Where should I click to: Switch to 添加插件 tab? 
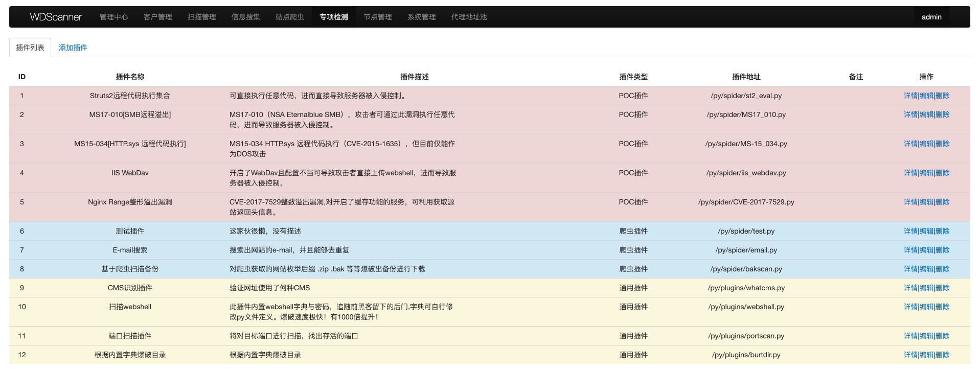pos(73,48)
